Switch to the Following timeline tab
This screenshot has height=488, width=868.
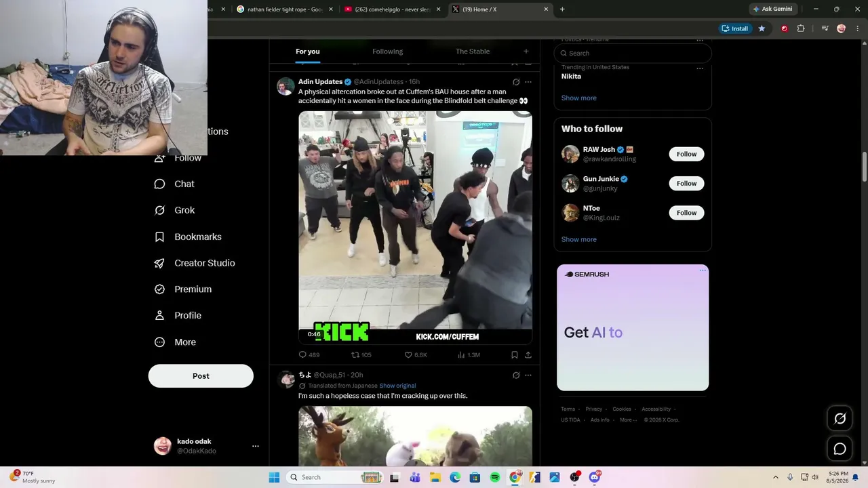[x=387, y=52]
